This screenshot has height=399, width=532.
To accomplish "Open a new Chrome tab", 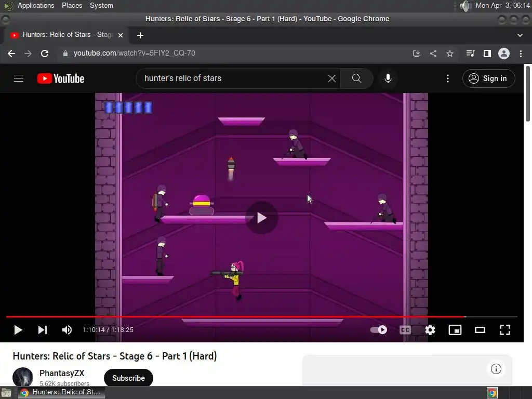I will click(x=140, y=35).
